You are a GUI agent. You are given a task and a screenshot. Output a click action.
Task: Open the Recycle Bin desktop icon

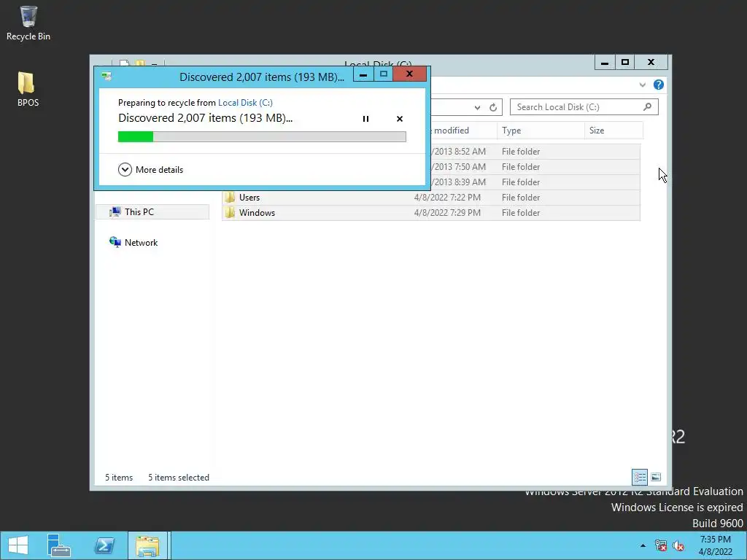[x=28, y=23]
